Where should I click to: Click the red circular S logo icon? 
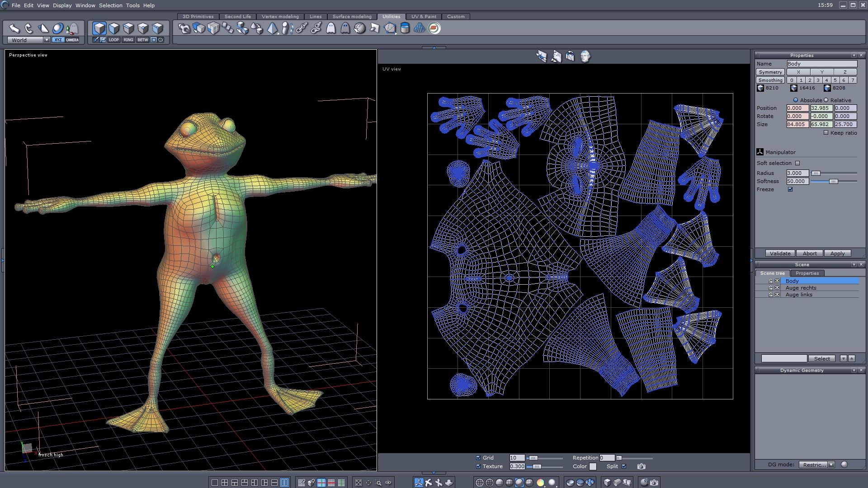pyautogui.click(x=434, y=28)
